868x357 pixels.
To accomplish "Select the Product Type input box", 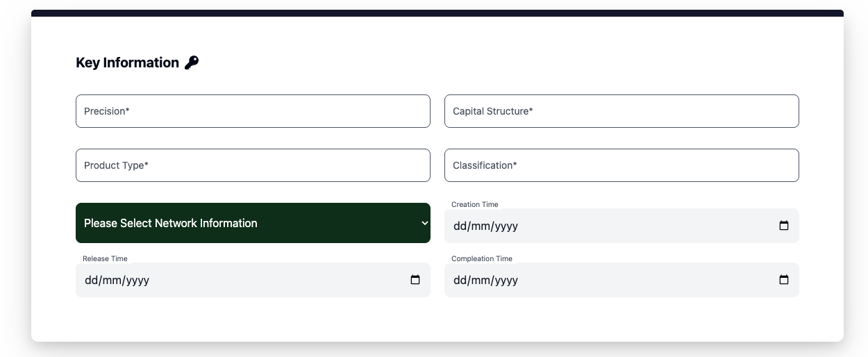I will (253, 165).
